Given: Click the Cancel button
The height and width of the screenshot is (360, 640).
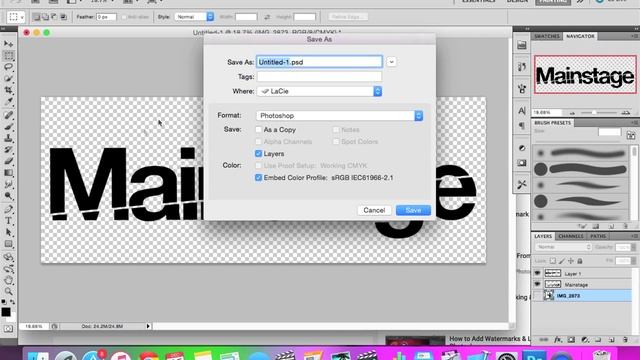Looking at the screenshot, I should (374, 210).
